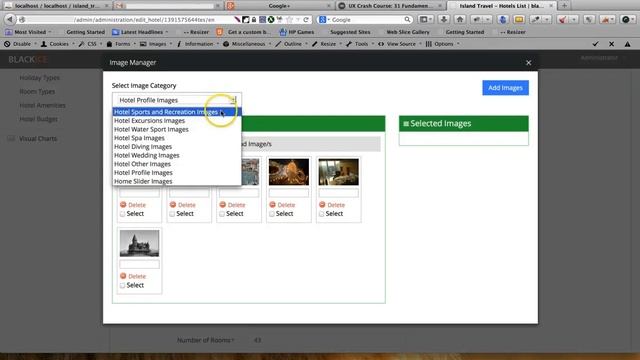
Task: Open the Options menu on the developer toolbar
Action: 442,44
